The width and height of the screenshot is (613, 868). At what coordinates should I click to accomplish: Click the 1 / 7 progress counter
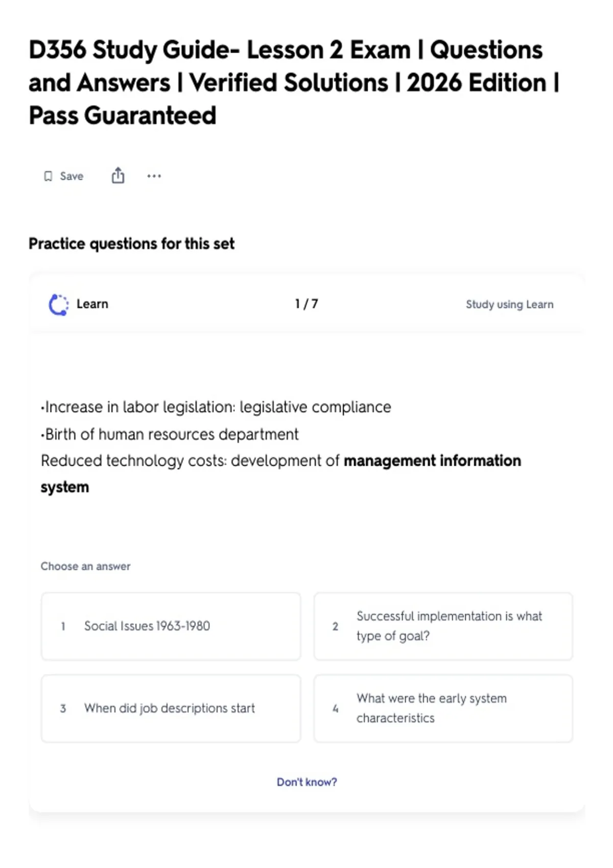[x=306, y=304]
